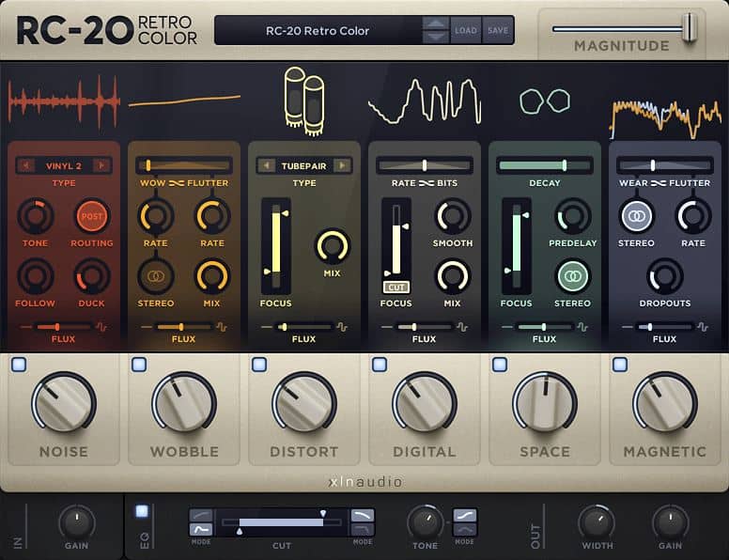Click the Magnetic DROPOUTS knob
The width and height of the screenshot is (729, 560).
click(665, 277)
